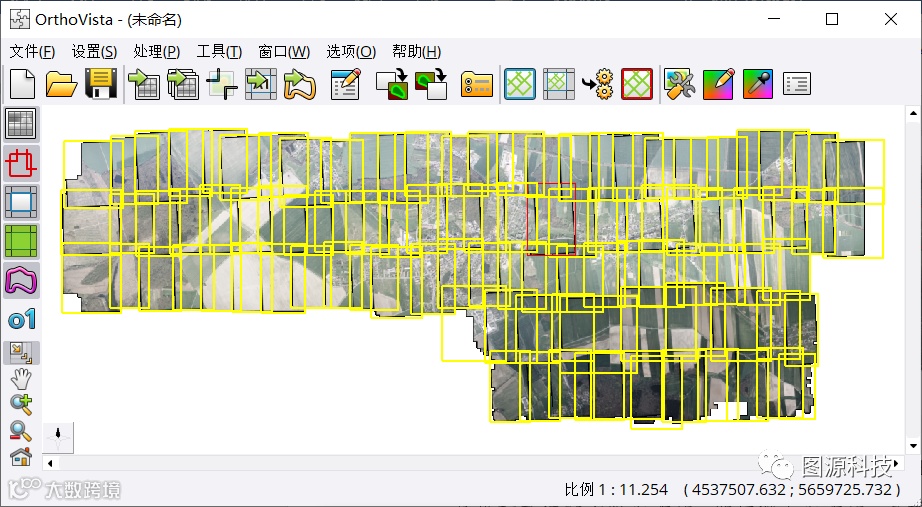The width and height of the screenshot is (922, 507).
Task: Click the coordinates readout in status bar
Action: point(792,489)
